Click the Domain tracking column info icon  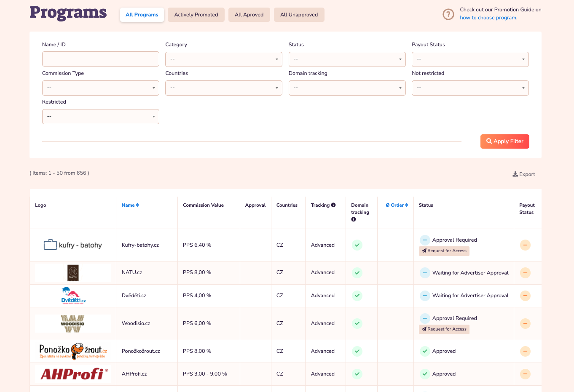(354, 219)
